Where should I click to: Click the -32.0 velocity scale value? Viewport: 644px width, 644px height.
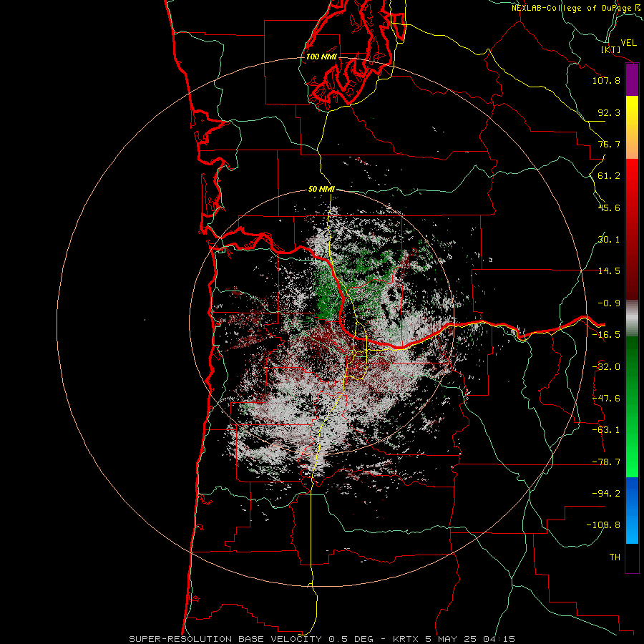point(606,367)
